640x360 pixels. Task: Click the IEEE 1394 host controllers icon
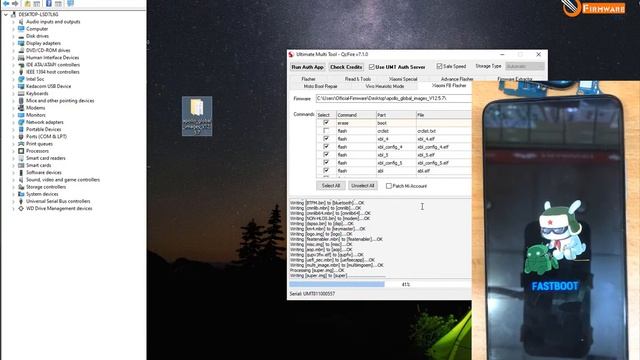click(21, 72)
